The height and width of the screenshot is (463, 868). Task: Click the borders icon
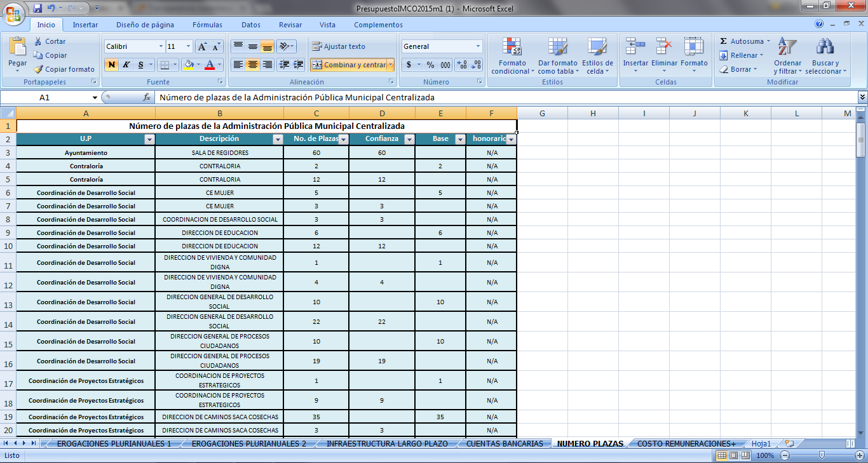[x=164, y=65]
